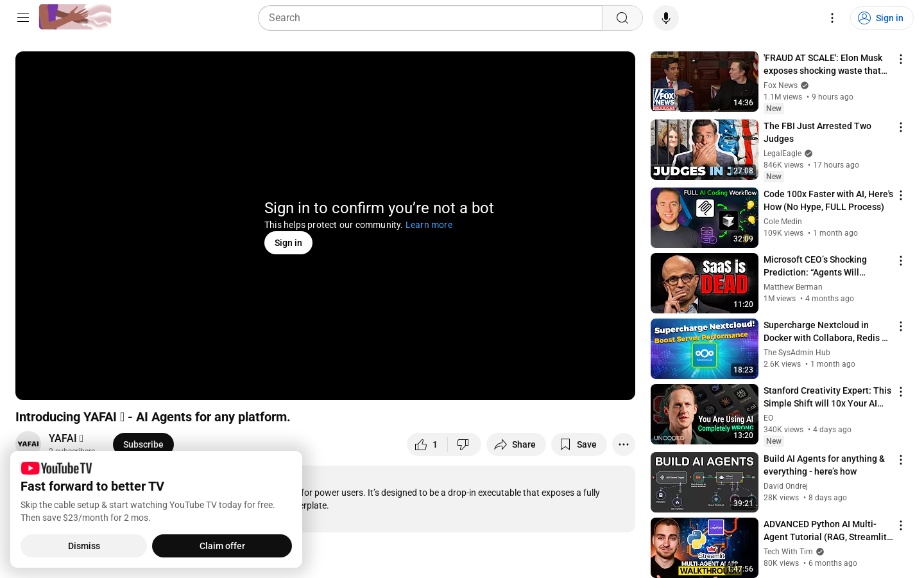Open ADVANCED Python Streamlit tutorial thumbnail

705,548
